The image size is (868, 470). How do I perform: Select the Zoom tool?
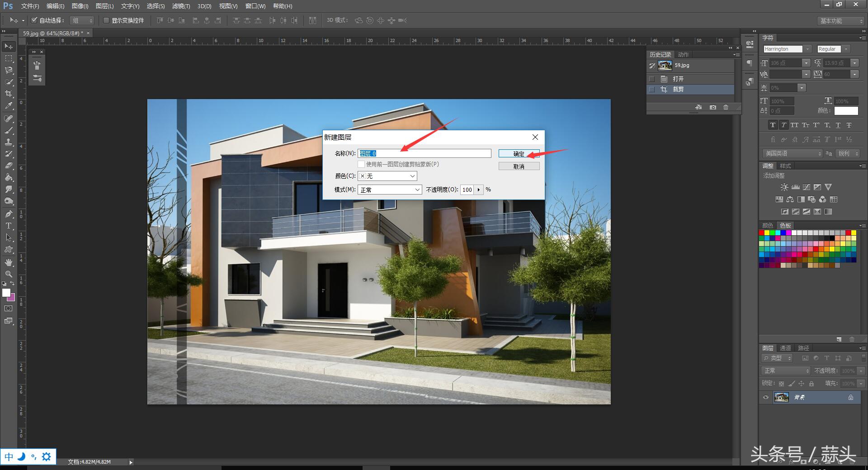pyautogui.click(x=9, y=274)
